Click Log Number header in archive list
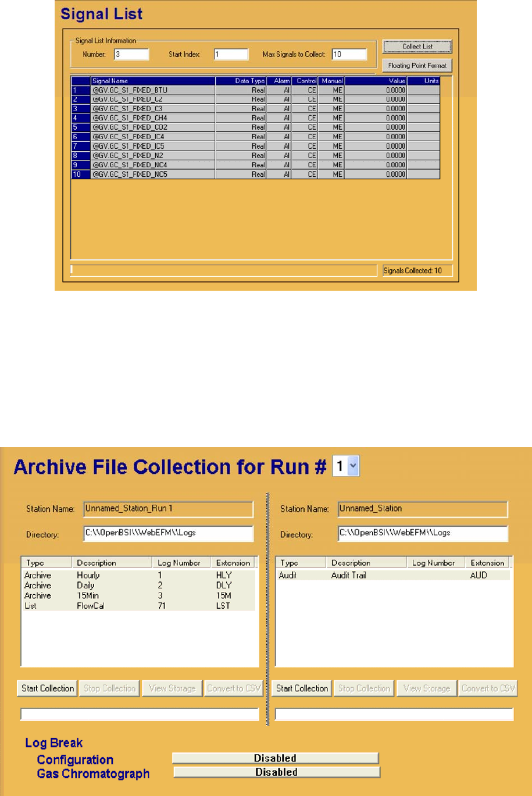This screenshot has height=796, width=532. 181,563
